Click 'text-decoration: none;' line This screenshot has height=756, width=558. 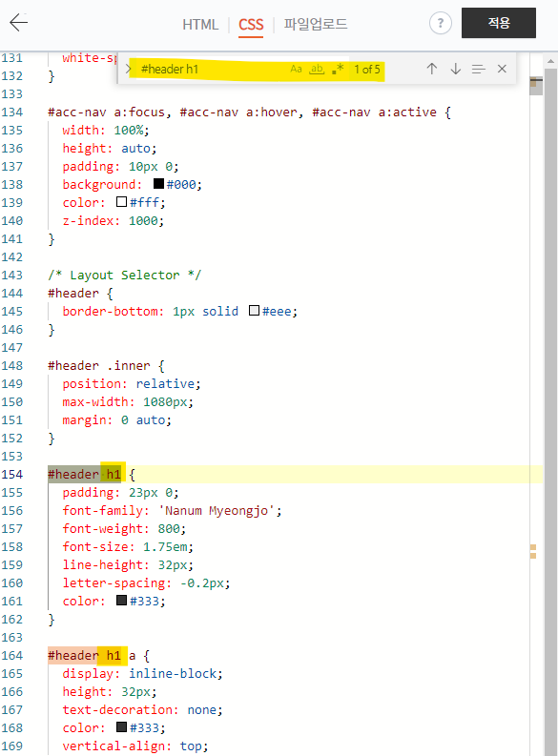[143, 709]
